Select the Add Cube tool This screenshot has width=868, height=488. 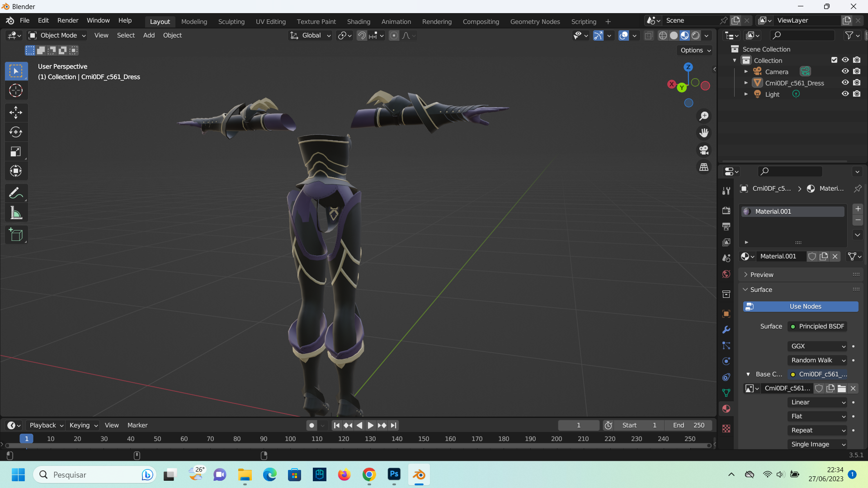pos(16,235)
